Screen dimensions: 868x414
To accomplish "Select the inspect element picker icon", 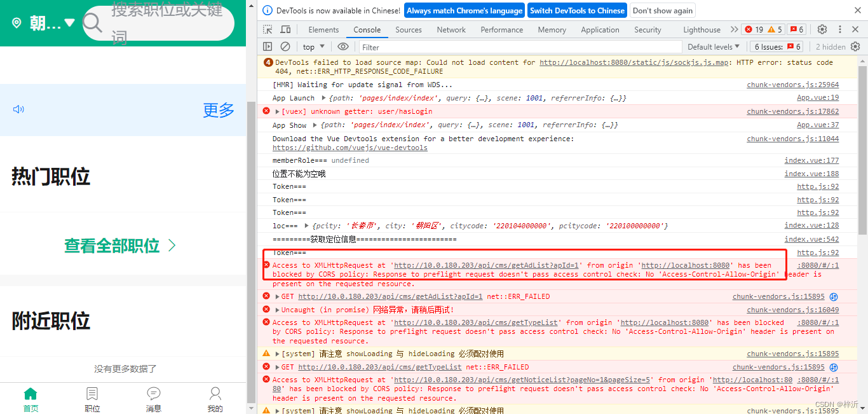I will click(268, 30).
